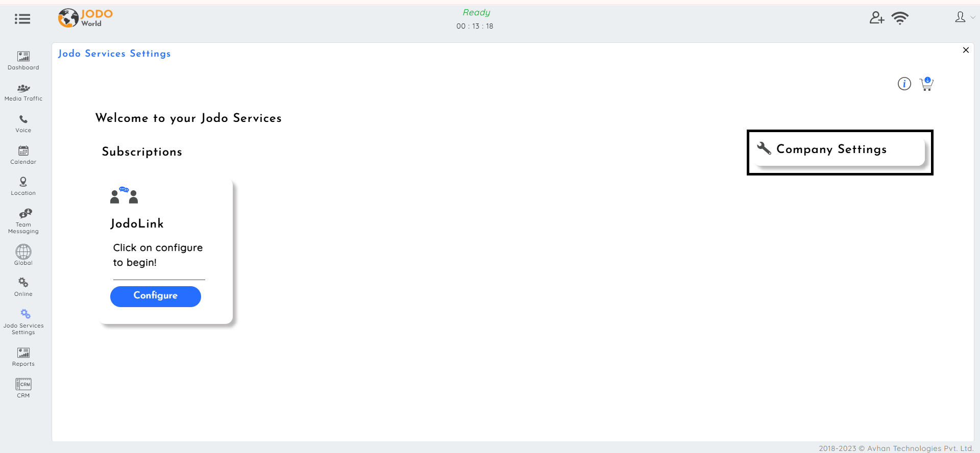Screen dimensions: 980x453
Task: Click the information icon
Action: coord(904,84)
